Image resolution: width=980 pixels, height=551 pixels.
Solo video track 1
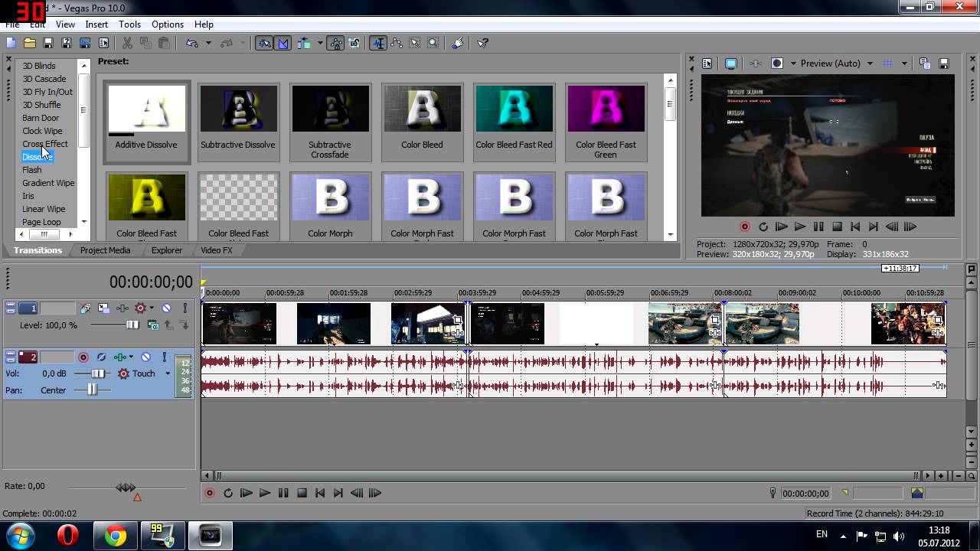click(185, 308)
